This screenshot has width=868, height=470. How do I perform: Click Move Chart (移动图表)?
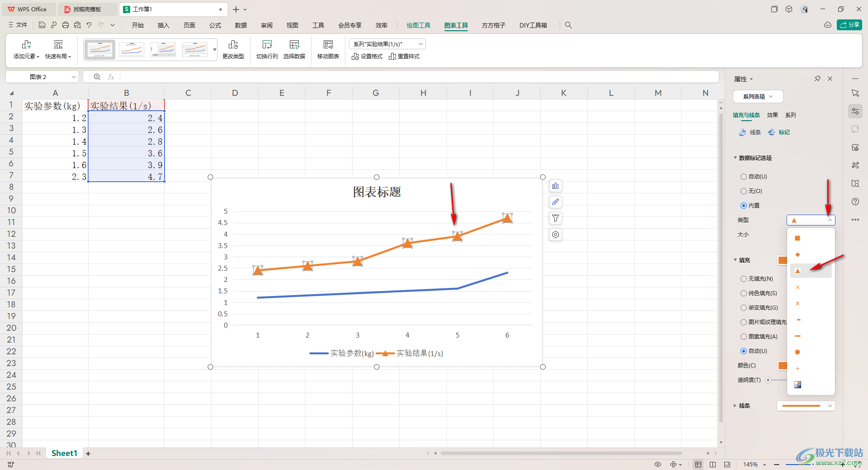[328, 50]
